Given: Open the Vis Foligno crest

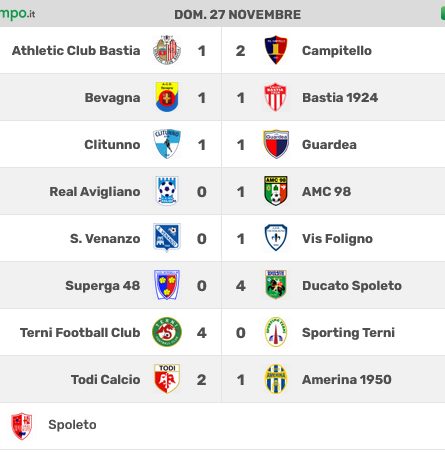Looking at the screenshot, I should (276, 238).
